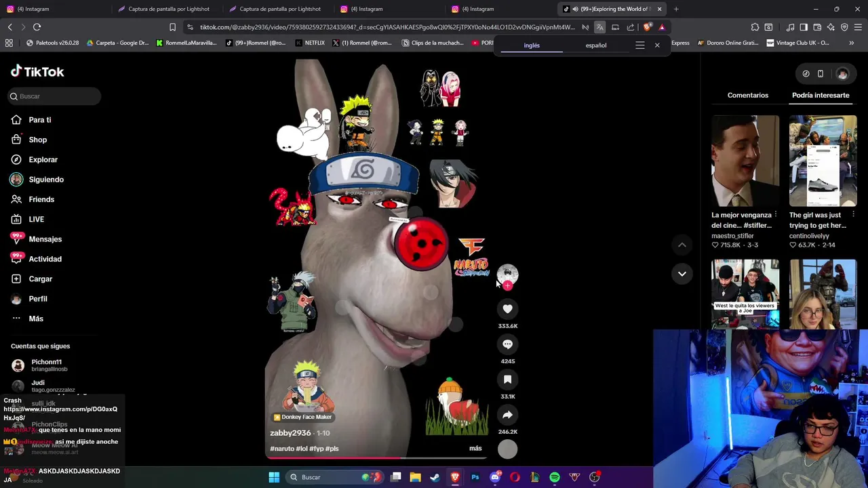Open the Brave Wallet icon
868x488 pixels.
point(817,27)
